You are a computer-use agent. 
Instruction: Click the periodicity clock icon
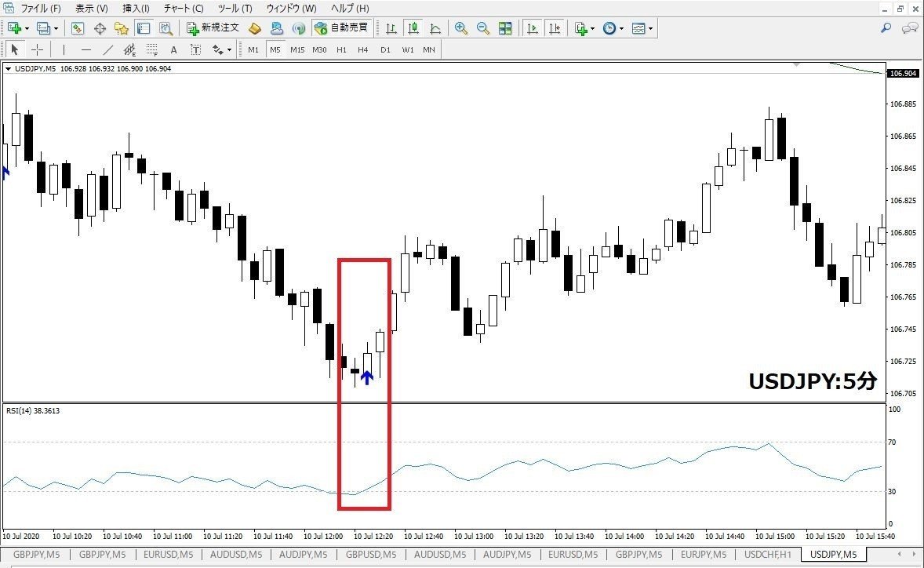[609, 28]
